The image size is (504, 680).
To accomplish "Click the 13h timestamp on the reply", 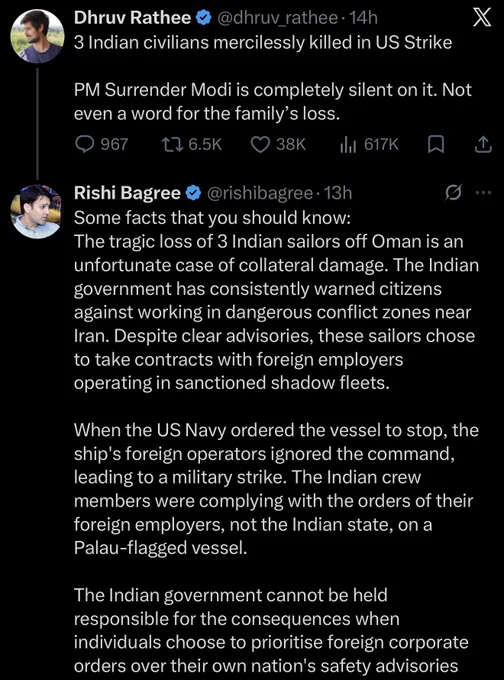I will [x=338, y=193].
